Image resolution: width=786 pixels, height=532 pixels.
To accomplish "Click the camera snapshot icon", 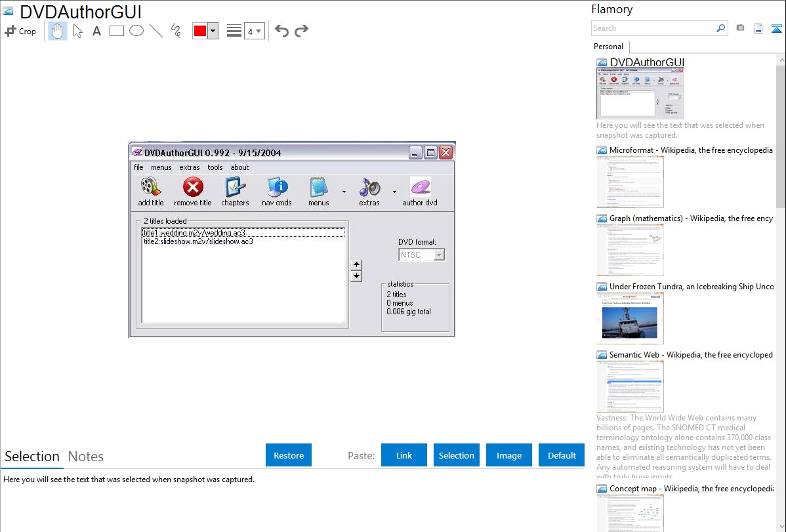I will [x=740, y=28].
